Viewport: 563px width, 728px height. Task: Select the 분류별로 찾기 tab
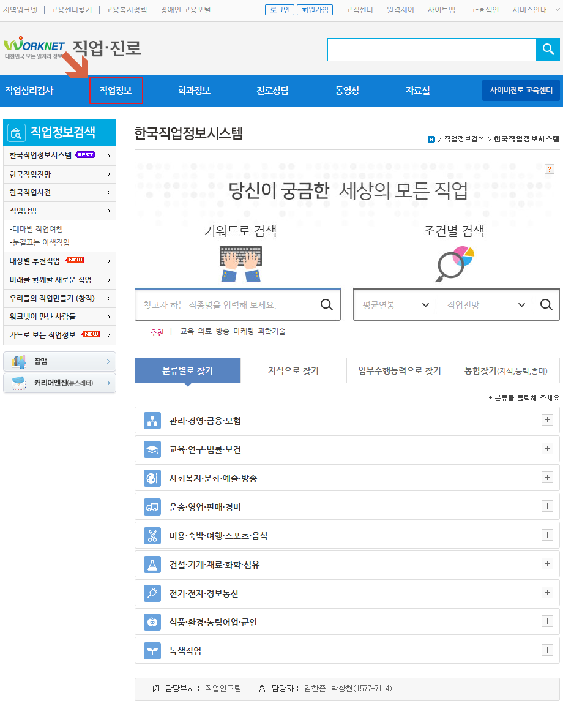[x=187, y=370]
